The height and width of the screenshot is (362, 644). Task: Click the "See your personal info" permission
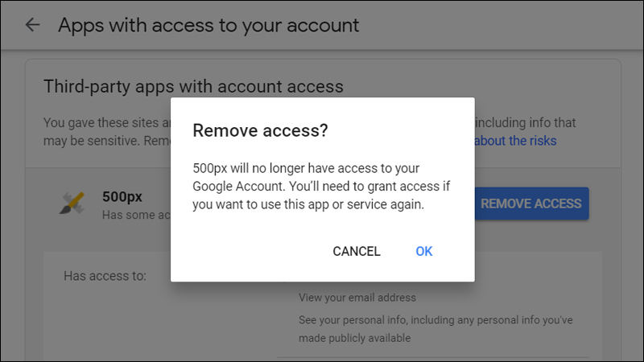(435, 319)
